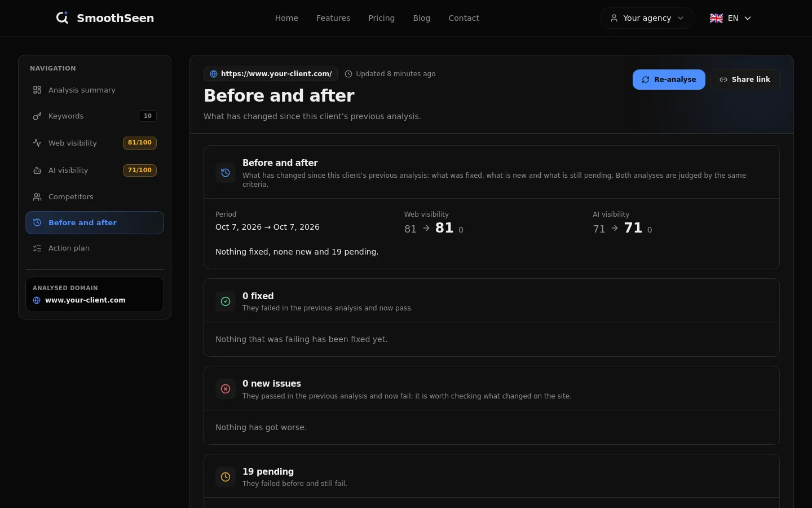
Task: Open the Your agency dropdown
Action: (647, 18)
